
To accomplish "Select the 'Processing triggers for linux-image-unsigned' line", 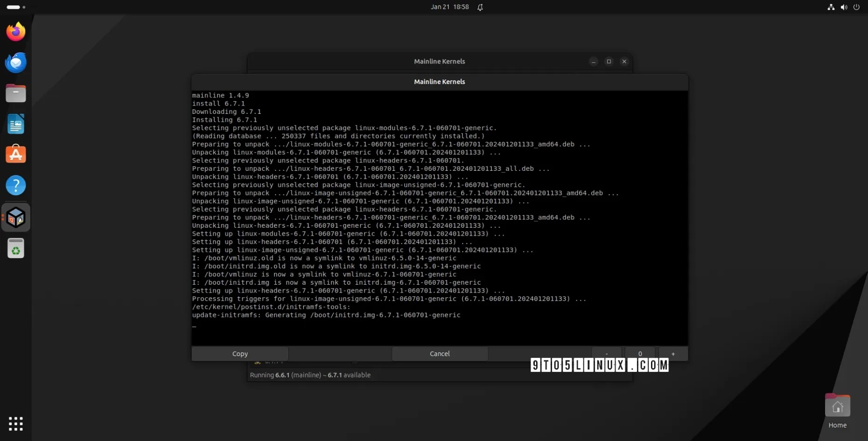I will coord(389,299).
